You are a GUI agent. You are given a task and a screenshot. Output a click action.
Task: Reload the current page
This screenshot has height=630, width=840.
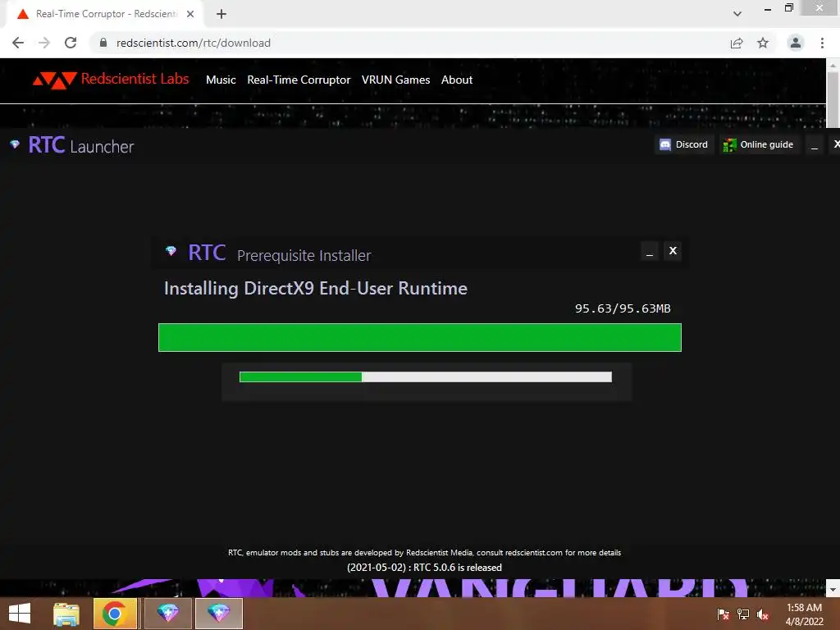71,43
